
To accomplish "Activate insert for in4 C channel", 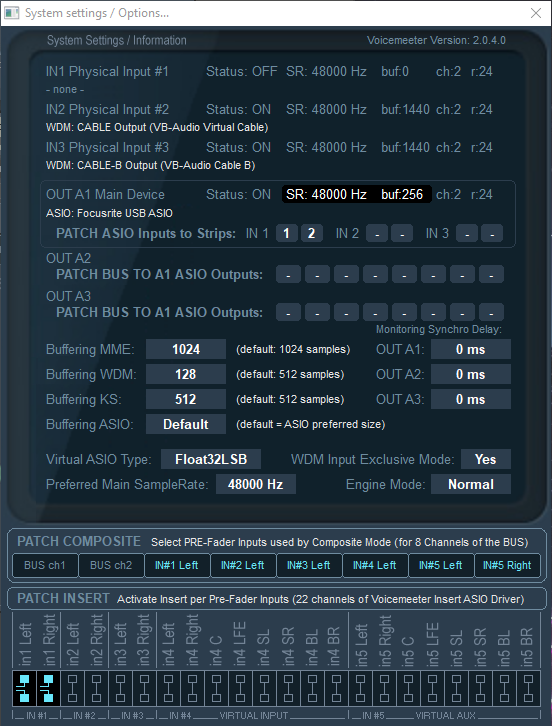I will [216, 688].
